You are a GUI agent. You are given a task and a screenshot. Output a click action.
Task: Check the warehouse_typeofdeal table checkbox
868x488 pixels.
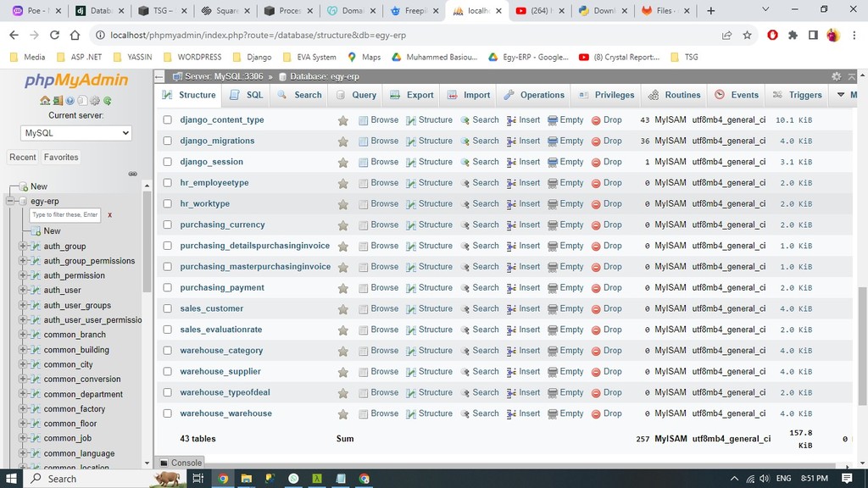167,392
